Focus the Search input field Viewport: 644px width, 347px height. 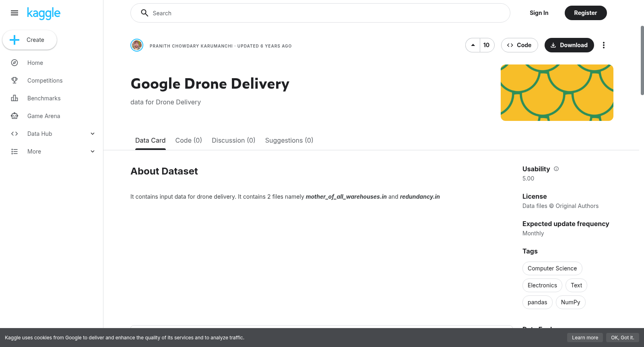click(320, 13)
